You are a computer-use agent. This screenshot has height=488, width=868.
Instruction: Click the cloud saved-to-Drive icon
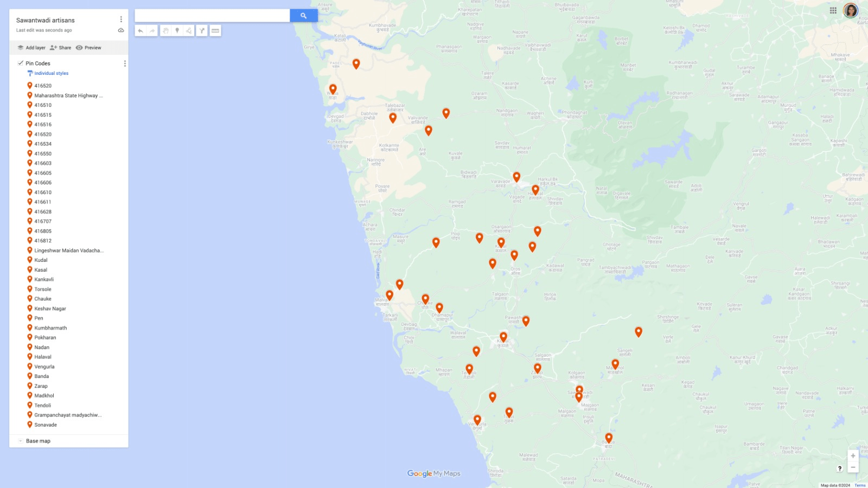(x=121, y=30)
